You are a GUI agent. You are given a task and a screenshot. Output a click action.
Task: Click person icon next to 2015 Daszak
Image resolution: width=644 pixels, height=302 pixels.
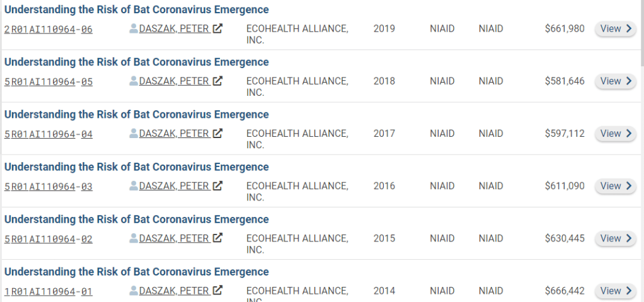pyautogui.click(x=134, y=238)
